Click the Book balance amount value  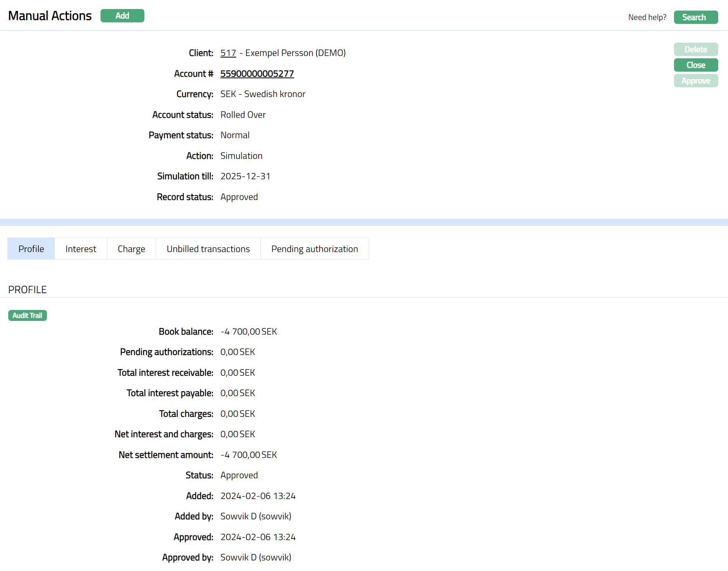pos(248,331)
